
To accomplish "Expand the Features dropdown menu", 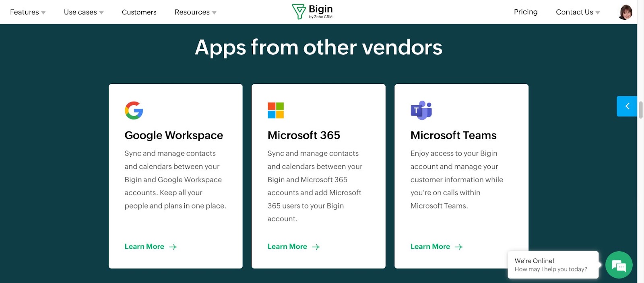I will (28, 12).
